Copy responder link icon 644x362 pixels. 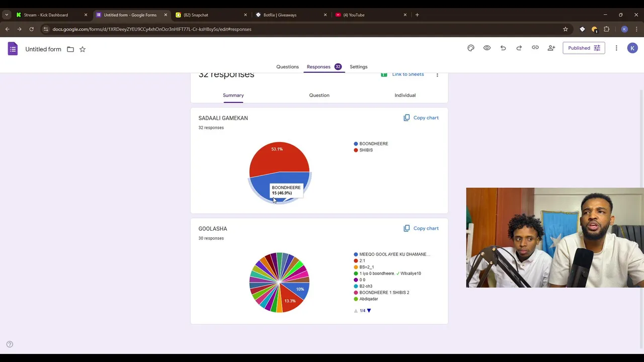(x=535, y=48)
